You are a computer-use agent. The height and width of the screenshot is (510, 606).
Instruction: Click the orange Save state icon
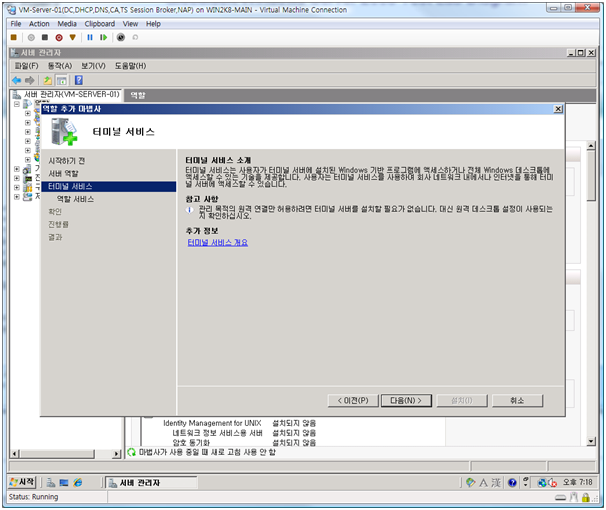coord(73,37)
